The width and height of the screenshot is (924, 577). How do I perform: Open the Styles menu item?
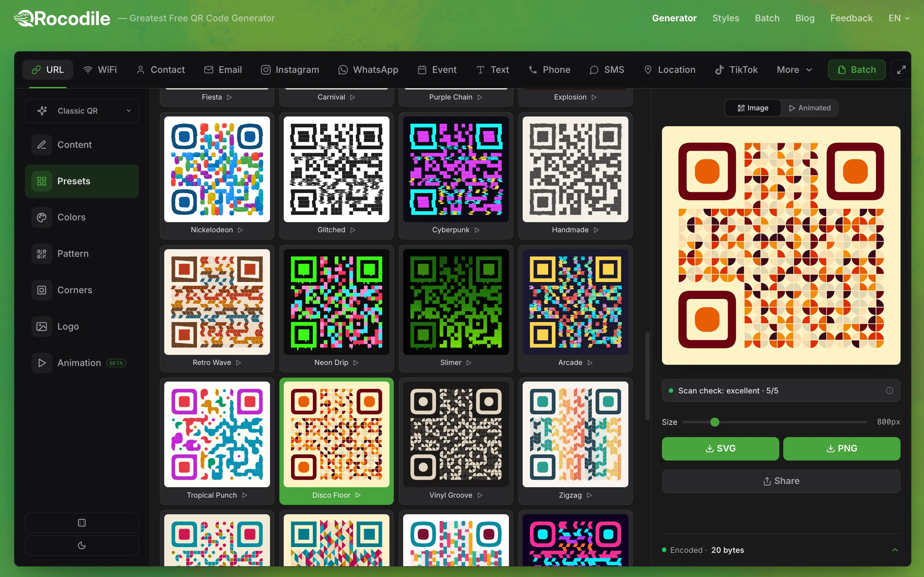pos(725,18)
